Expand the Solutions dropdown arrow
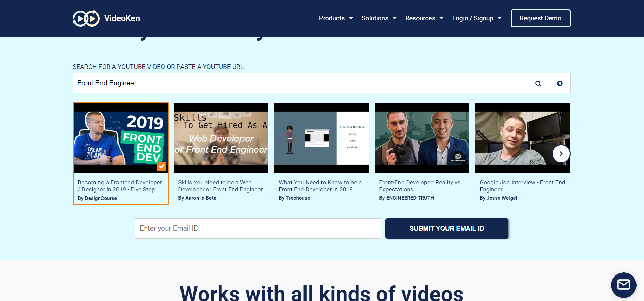 tap(395, 18)
